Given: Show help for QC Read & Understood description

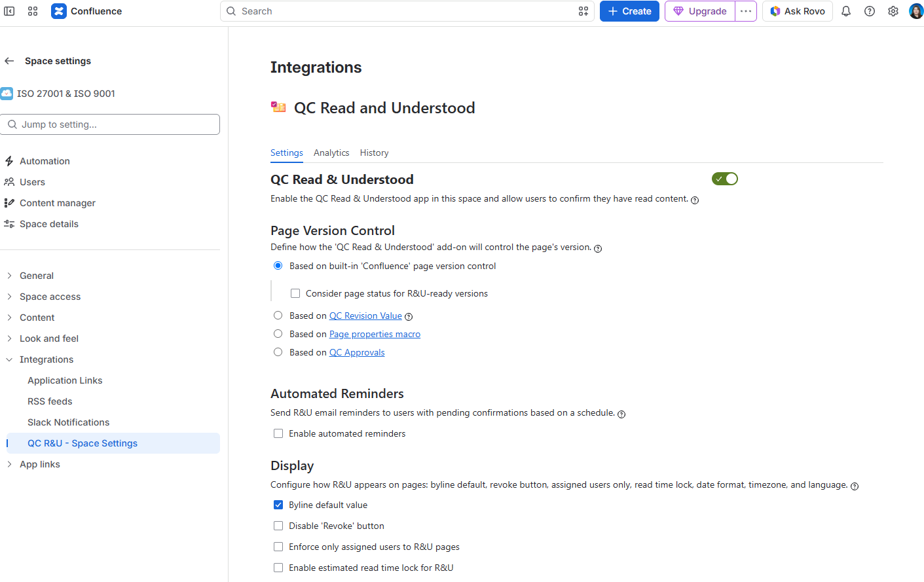Looking at the screenshot, I should click(695, 200).
